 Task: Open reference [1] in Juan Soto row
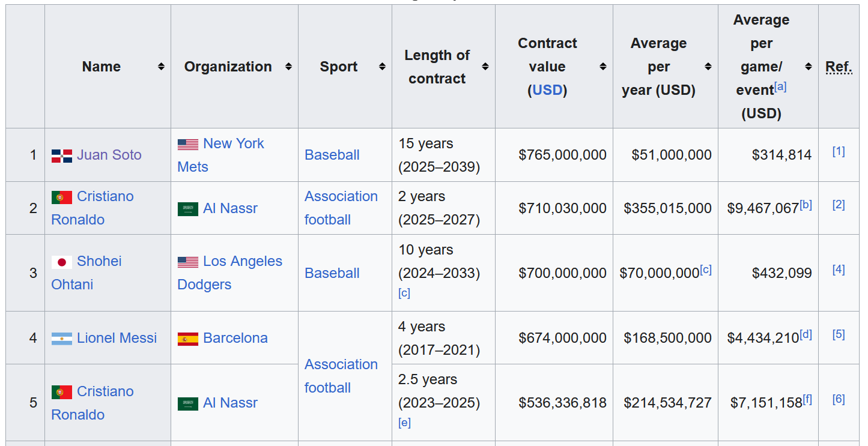click(x=839, y=151)
